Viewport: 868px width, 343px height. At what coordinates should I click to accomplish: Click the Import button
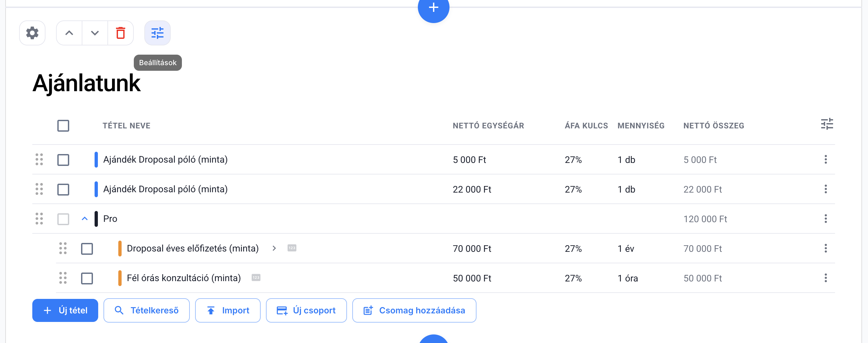(x=228, y=310)
